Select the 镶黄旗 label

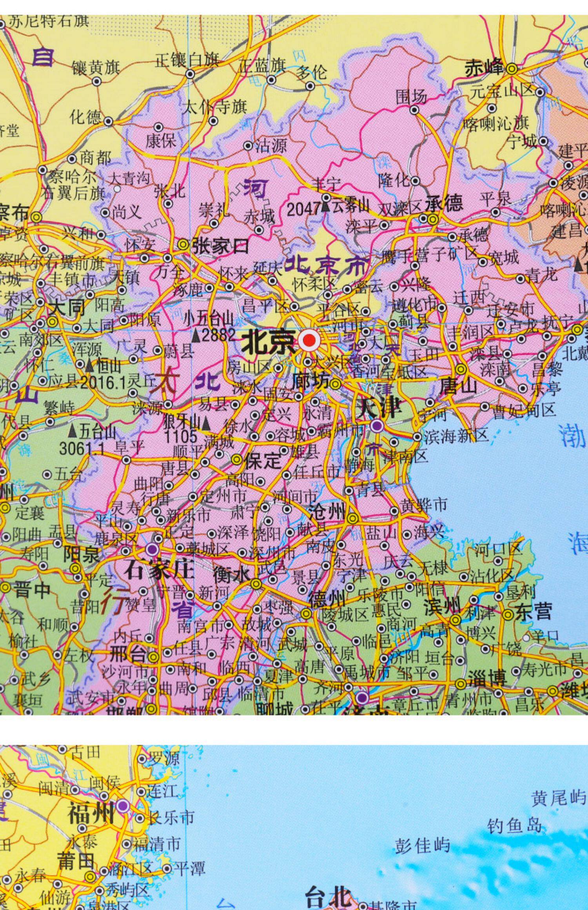96,68
